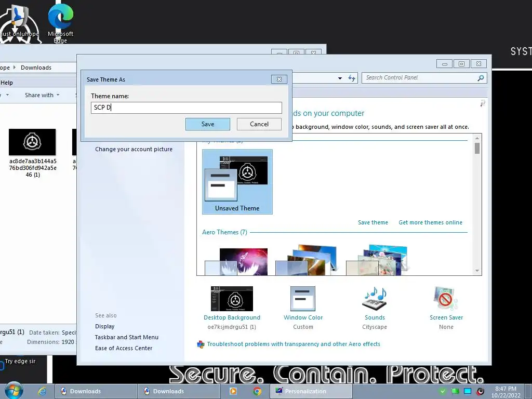
Task: Click Cancel in Save Theme As dialog
Action: [259, 124]
